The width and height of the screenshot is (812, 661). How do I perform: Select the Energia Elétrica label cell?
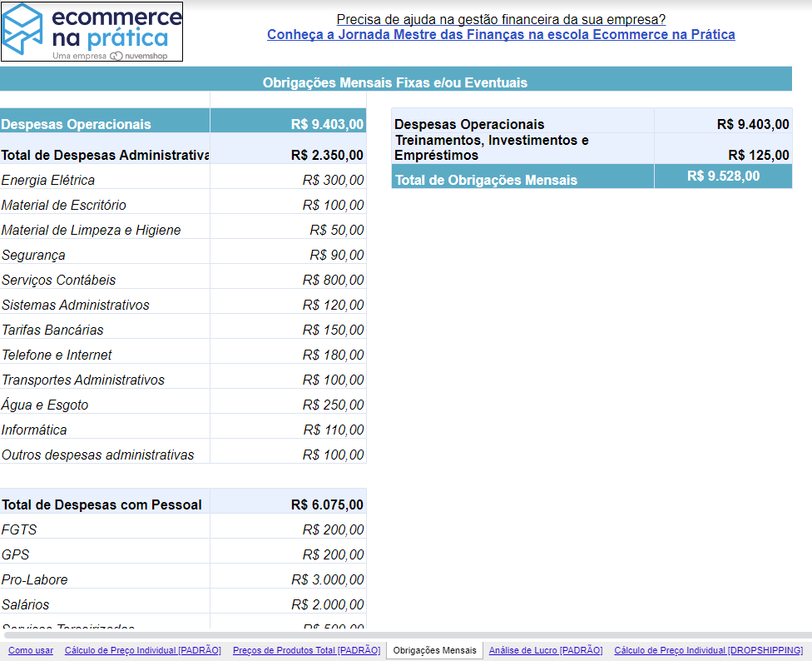(x=105, y=176)
